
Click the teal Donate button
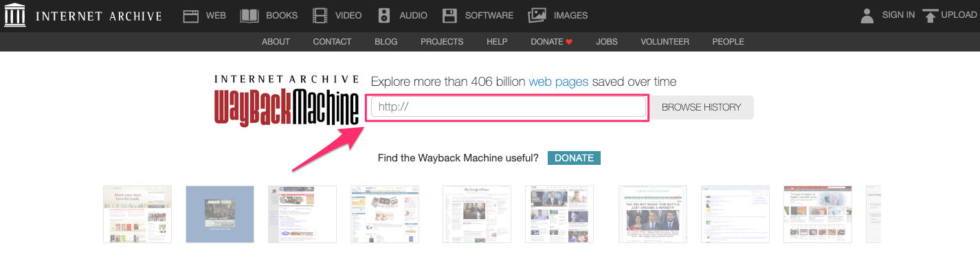point(574,158)
